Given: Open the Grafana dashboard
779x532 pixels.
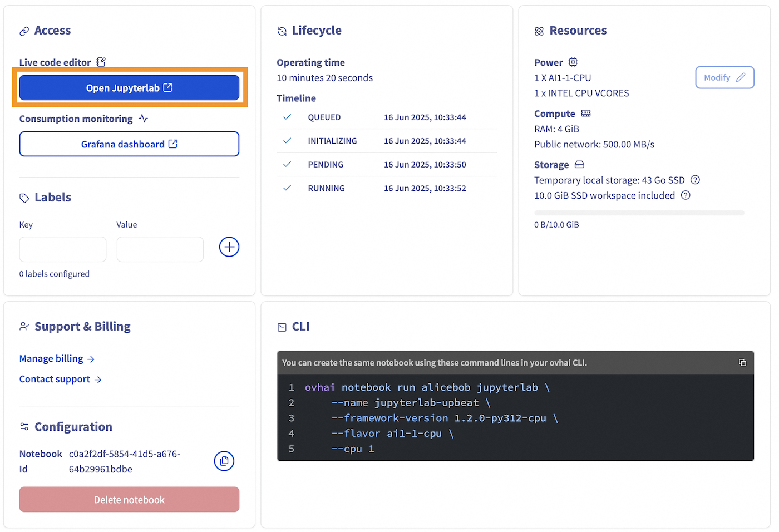Looking at the screenshot, I should (x=129, y=144).
